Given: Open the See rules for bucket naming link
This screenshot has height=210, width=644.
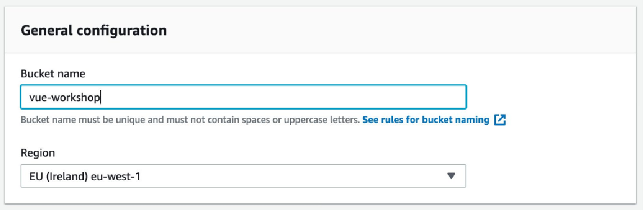Looking at the screenshot, I should coord(425,120).
